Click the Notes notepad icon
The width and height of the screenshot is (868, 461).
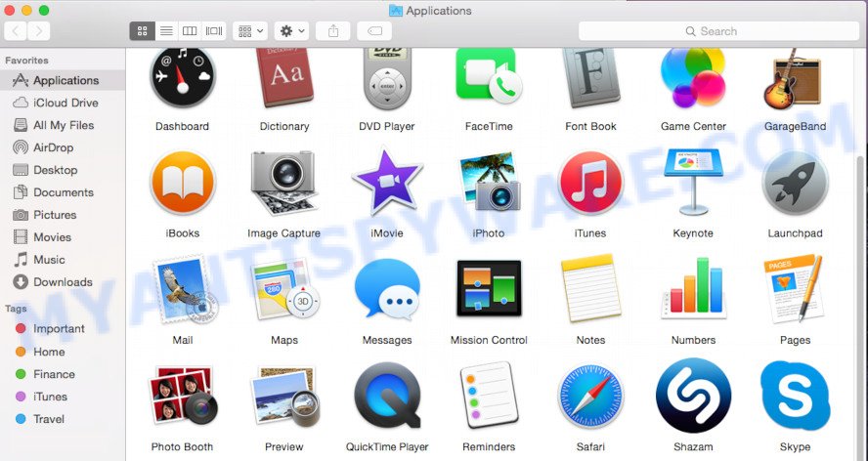tap(590, 288)
